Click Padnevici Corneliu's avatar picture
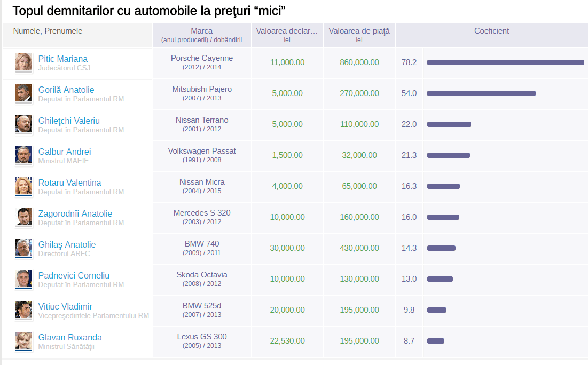Viewport: 588px width, 365px height. click(23, 279)
